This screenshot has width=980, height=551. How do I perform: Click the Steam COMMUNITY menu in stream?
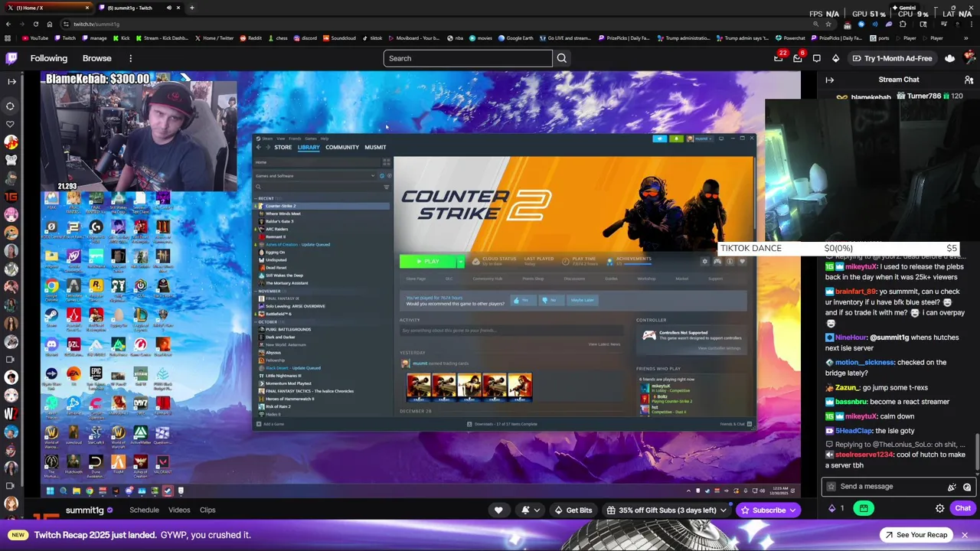[341, 147]
